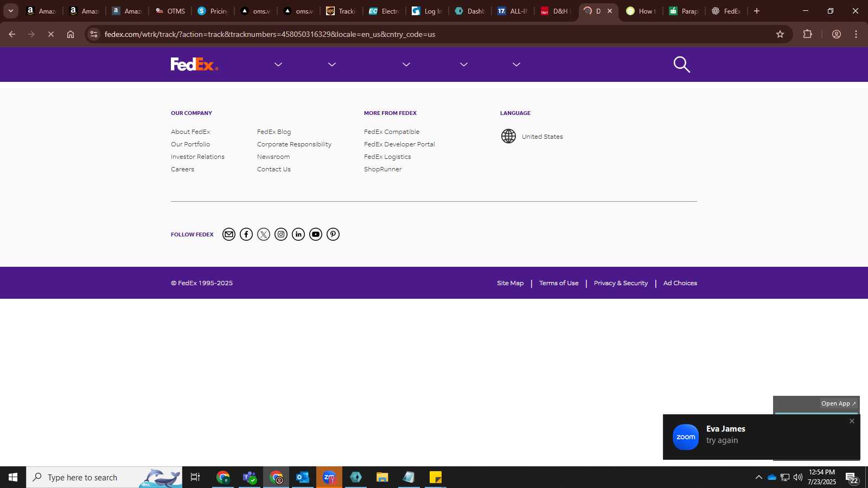
Task: Open File Explorer from the taskbar
Action: [x=382, y=477]
